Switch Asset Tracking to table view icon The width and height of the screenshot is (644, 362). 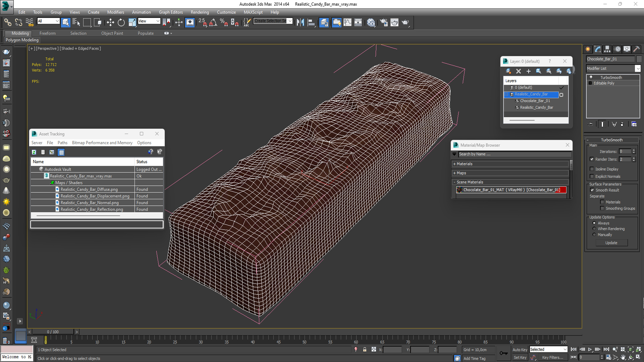click(x=61, y=152)
